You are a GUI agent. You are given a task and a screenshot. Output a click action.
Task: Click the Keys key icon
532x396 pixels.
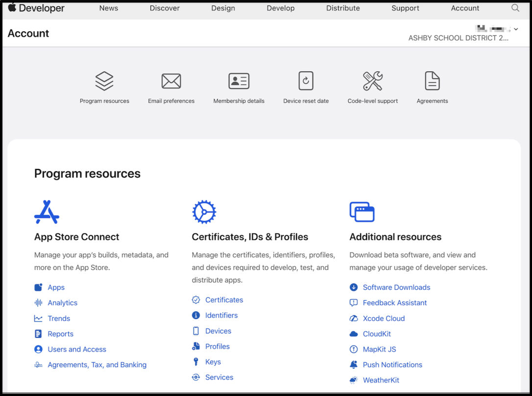point(196,362)
